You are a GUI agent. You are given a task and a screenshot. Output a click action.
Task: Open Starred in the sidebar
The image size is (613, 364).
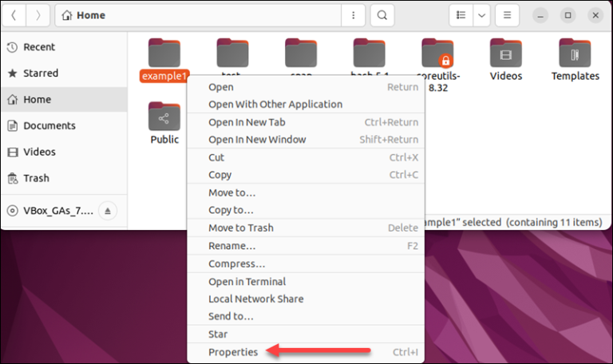(40, 73)
